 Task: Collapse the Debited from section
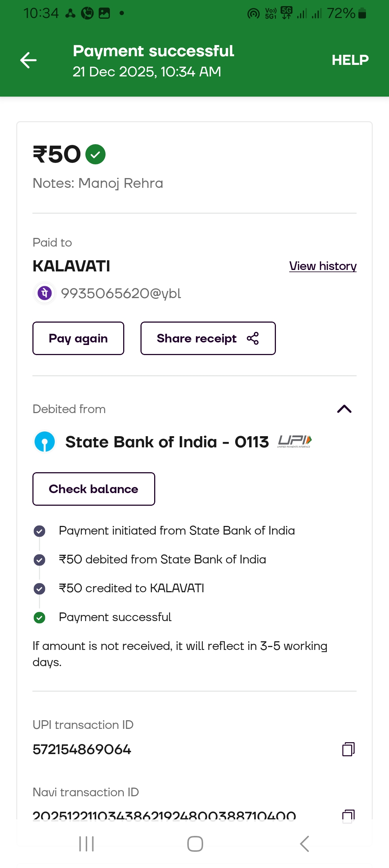pos(344,409)
